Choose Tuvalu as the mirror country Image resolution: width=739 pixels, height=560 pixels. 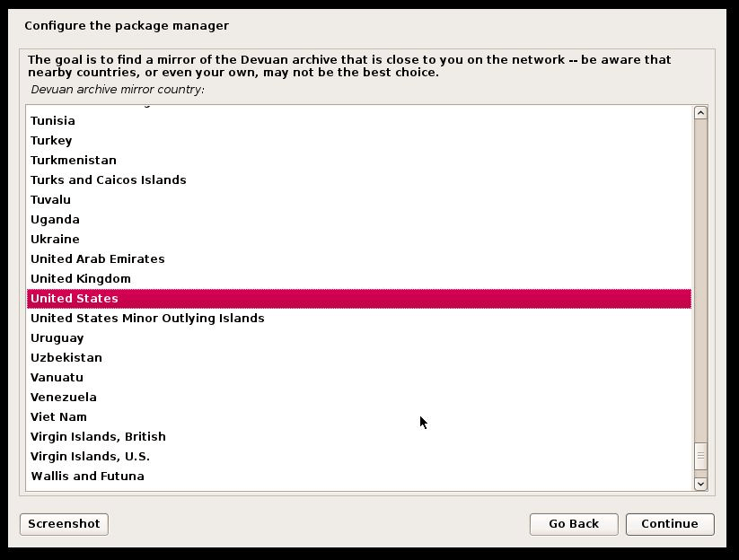tap(50, 199)
